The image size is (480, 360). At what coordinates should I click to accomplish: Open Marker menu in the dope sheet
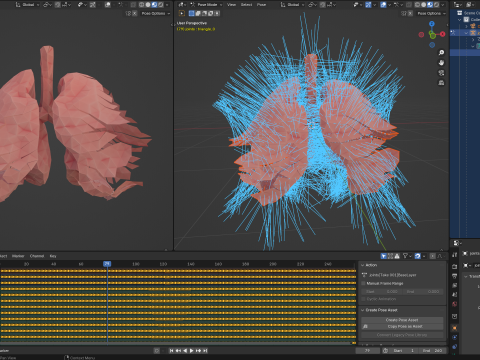18,256
